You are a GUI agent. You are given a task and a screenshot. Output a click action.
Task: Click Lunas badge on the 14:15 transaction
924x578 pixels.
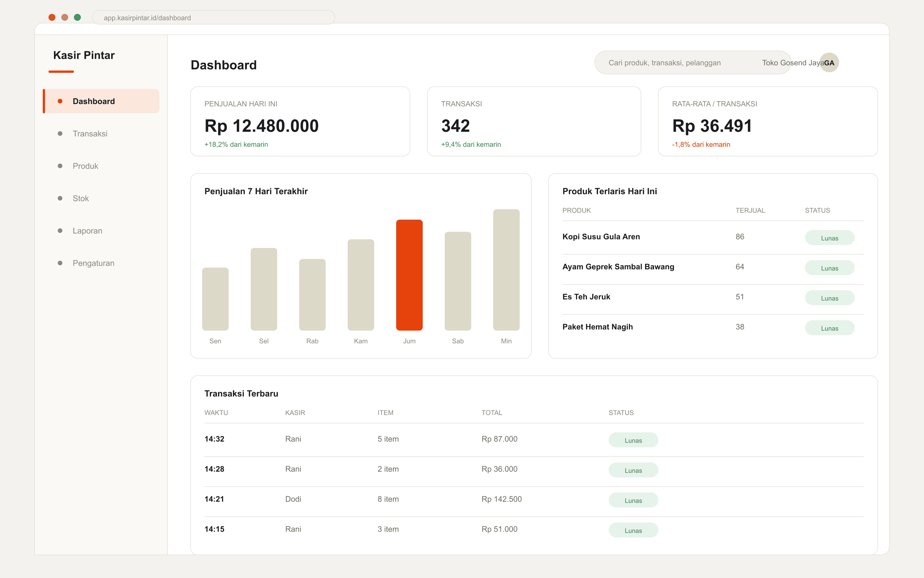tap(633, 530)
